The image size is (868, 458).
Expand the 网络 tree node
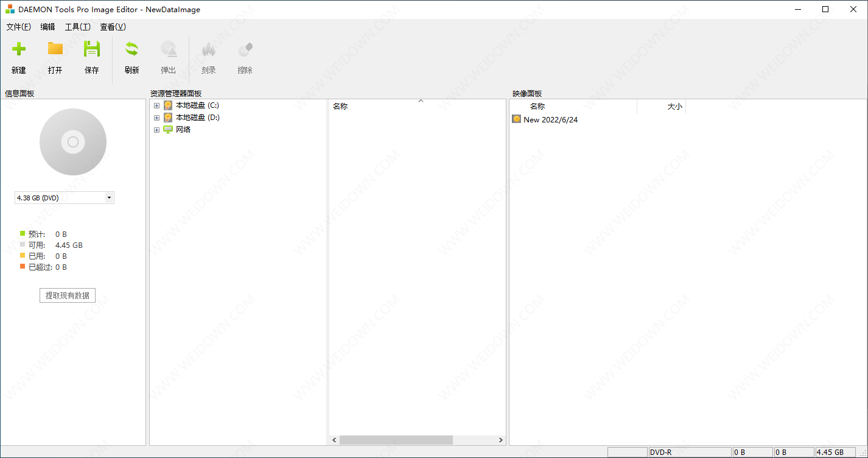156,130
